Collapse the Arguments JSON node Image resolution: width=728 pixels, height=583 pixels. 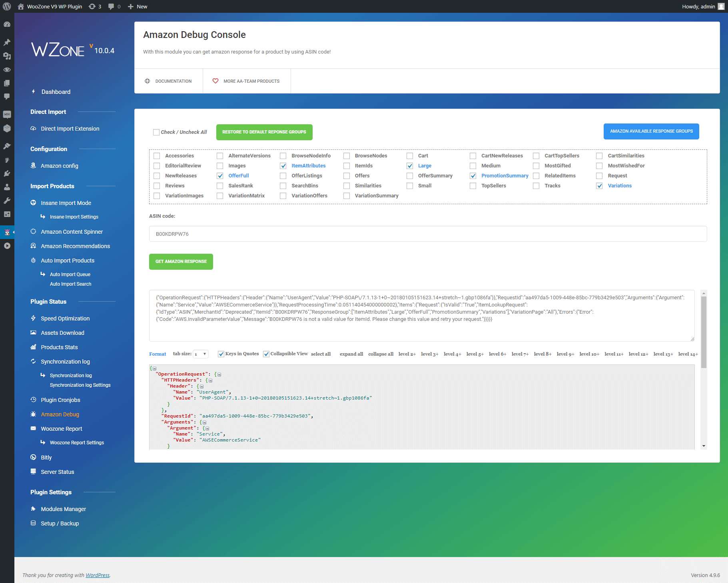[x=204, y=422]
